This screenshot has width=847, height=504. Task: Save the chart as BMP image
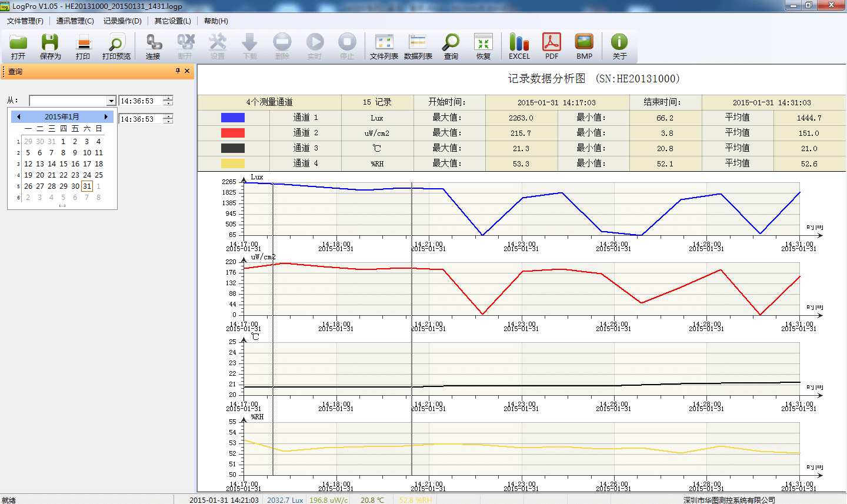584,46
